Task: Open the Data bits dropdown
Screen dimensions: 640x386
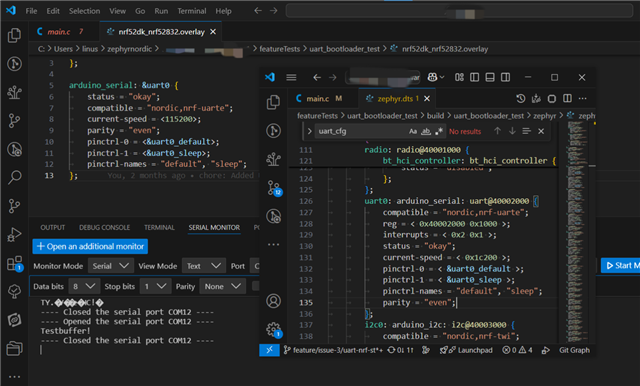Action: [x=84, y=286]
